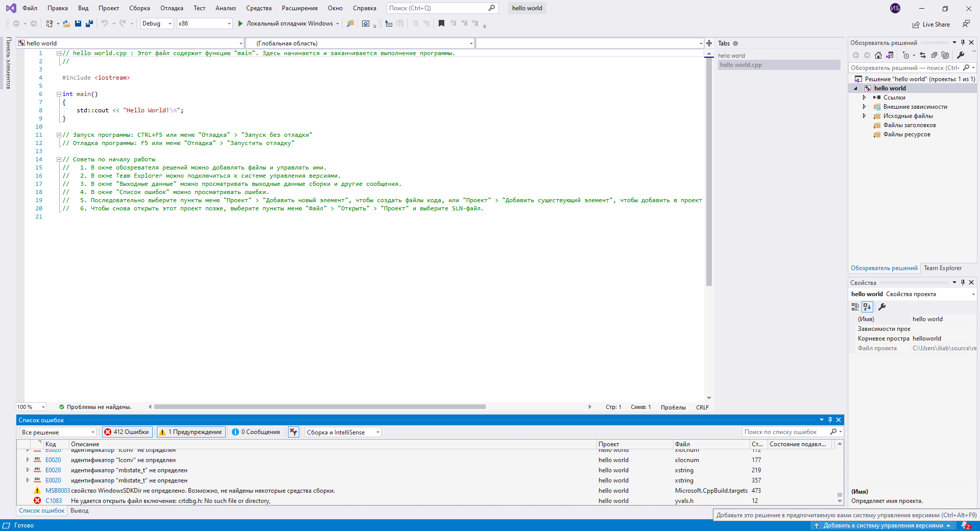Collapse all items icon in Обозреватель решений
This screenshot has width=980, height=531.
[934, 55]
